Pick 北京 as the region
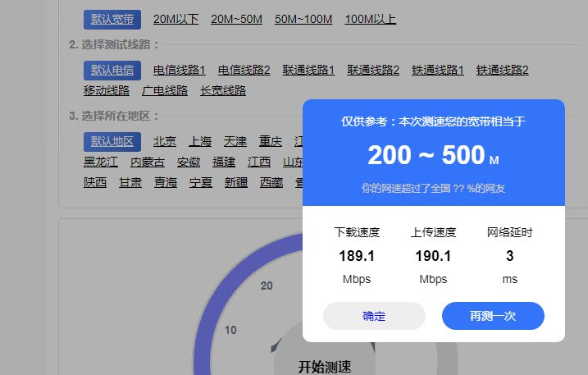This screenshot has height=375, width=588. pos(165,141)
